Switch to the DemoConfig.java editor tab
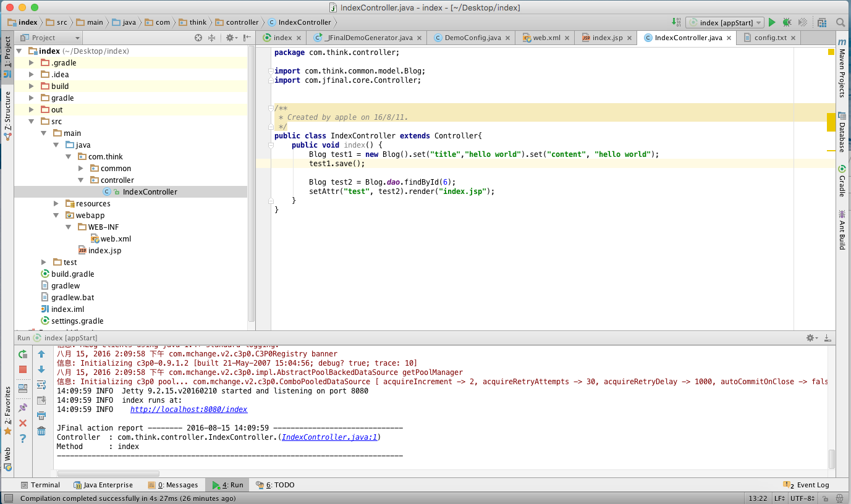Image resolution: width=851 pixels, height=504 pixels. click(x=472, y=38)
